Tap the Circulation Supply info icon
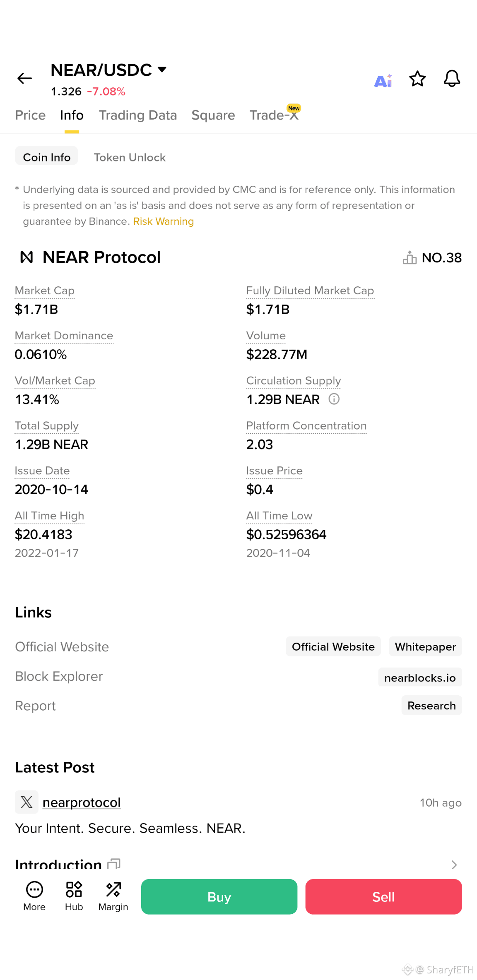 click(334, 399)
